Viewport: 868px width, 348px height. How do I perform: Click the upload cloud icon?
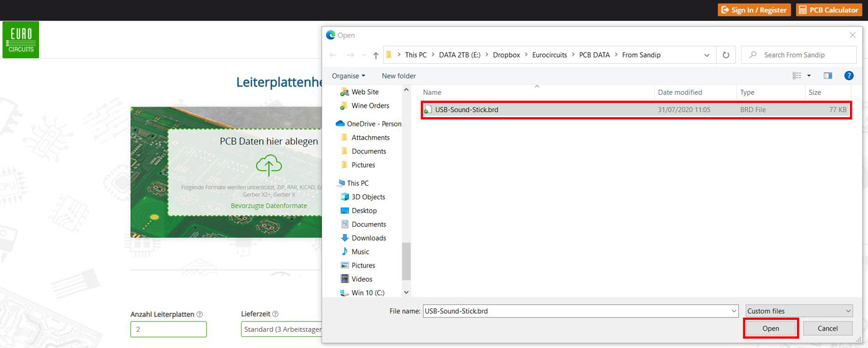click(x=268, y=165)
